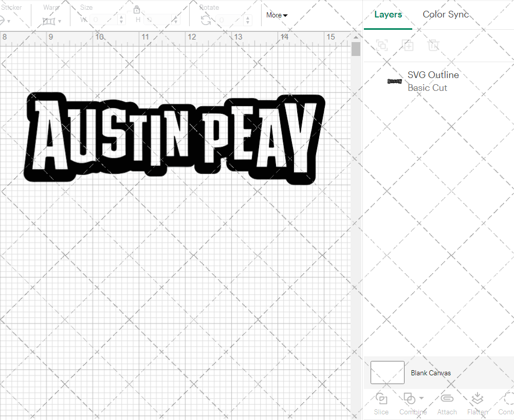Switch to the Color Sync tab
This screenshot has height=420, width=514.
(445, 14)
